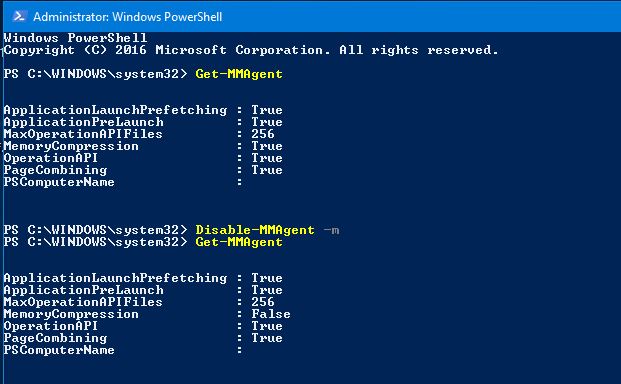Click the first ApplicationPreLaunch label

[84, 122]
